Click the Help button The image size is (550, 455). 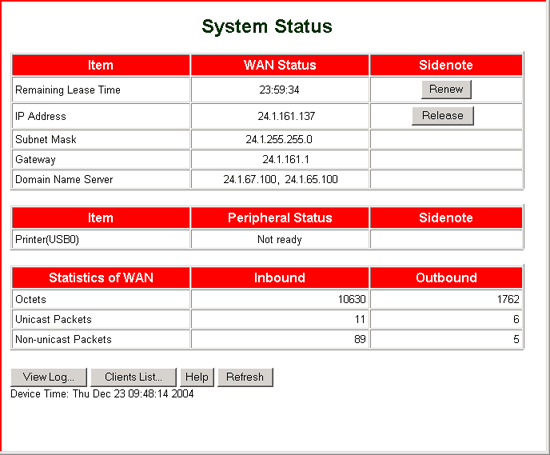197,377
